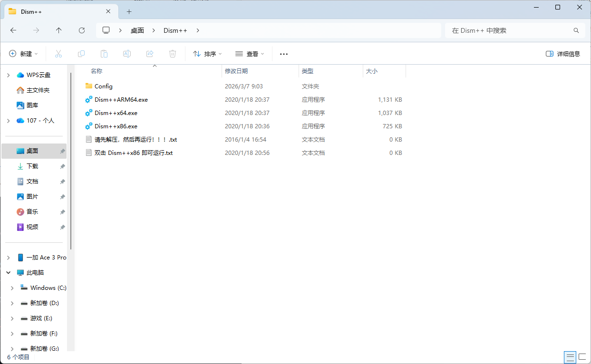Switch to large thumbnails view icon
The width and height of the screenshot is (591, 364).
(x=582, y=356)
